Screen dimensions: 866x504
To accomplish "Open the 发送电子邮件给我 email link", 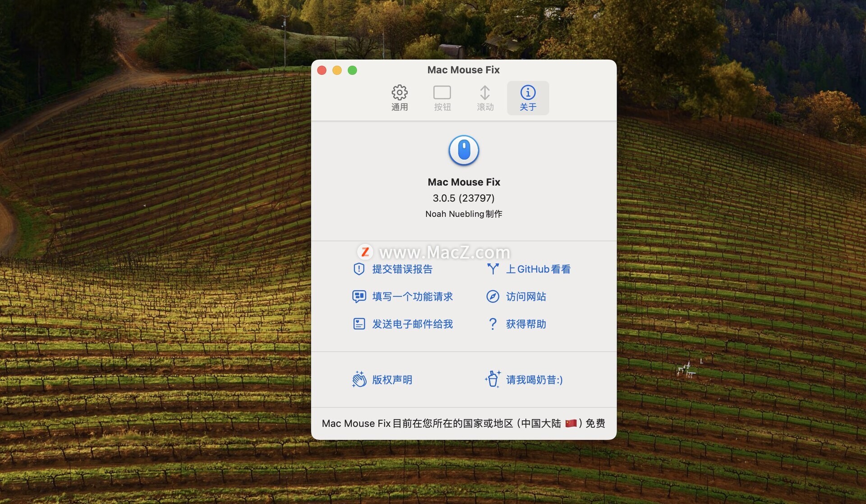I will [412, 324].
